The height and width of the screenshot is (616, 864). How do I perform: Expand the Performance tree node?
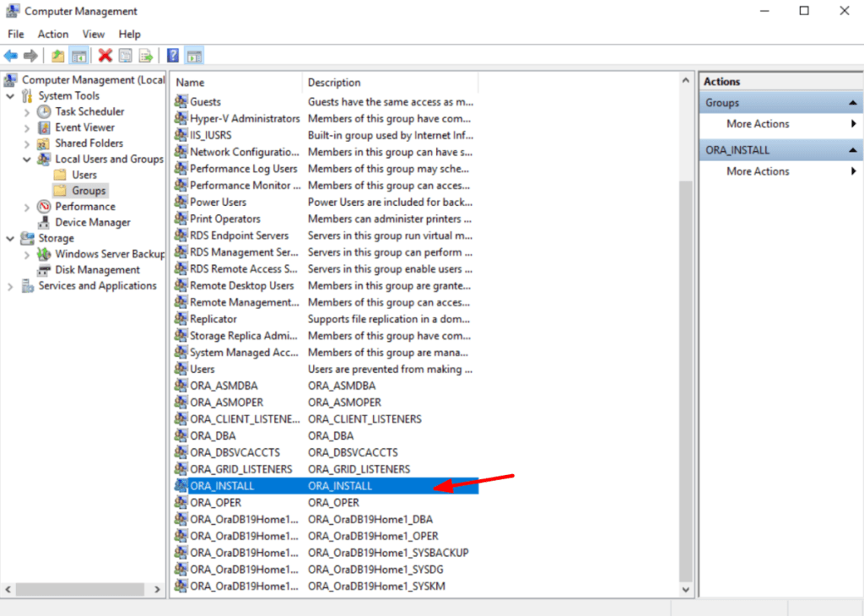(x=26, y=208)
